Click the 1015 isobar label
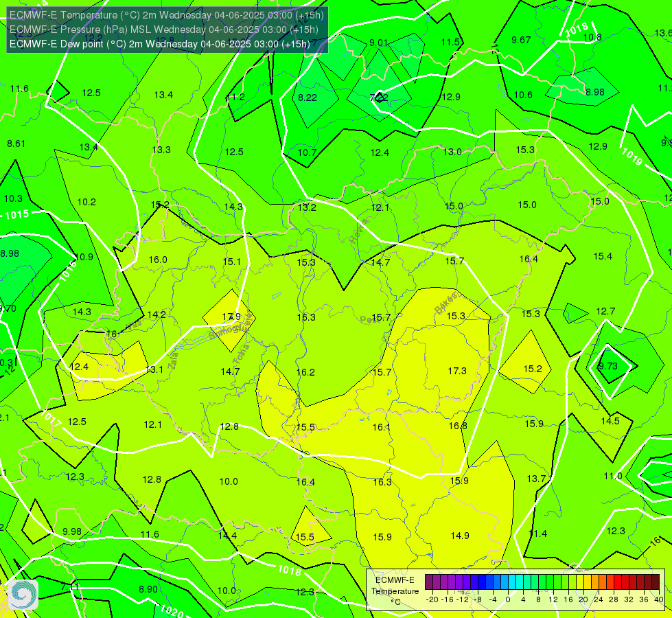672x618 pixels. point(16,214)
